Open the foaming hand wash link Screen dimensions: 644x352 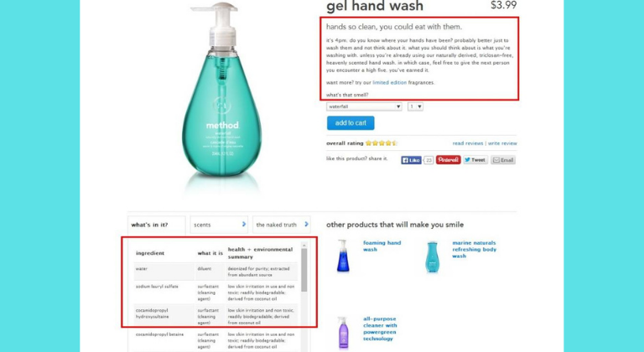pos(382,246)
